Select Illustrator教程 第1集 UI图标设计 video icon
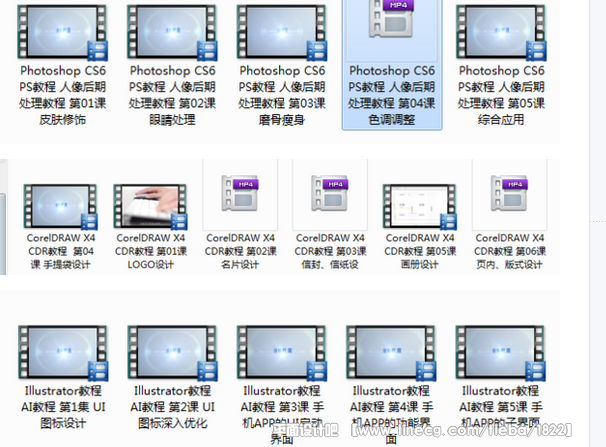 click(63, 353)
